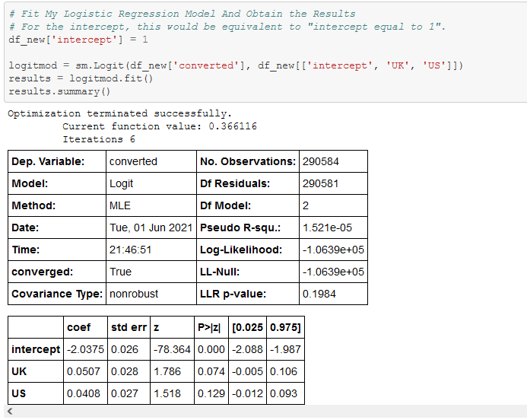Click the 'P>|z|' column header
527x420 pixels.
(211, 327)
